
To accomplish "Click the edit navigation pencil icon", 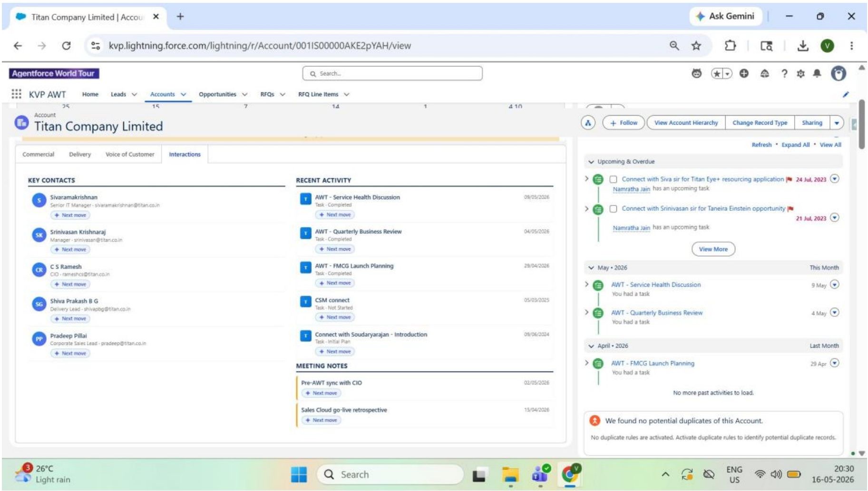I will (x=846, y=94).
